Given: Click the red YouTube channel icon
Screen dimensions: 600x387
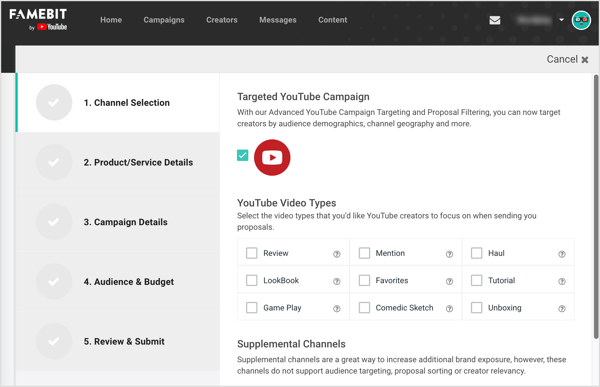Looking at the screenshot, I should pos(272,157).
